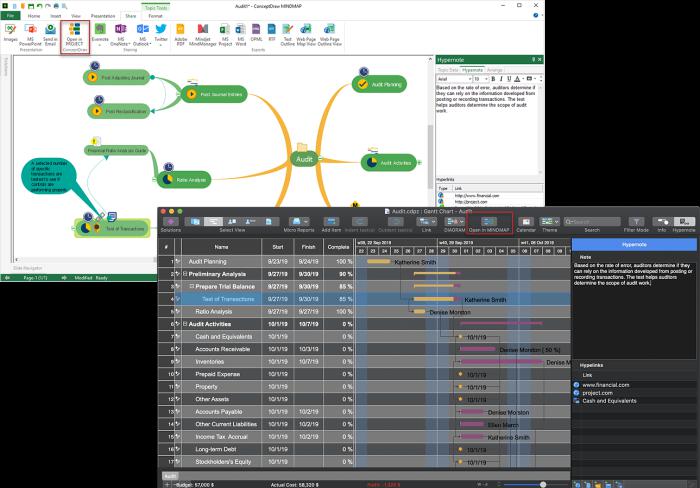Screen dimensions: 700x488
Task: Select the Audit Planning topic in mind map
Action: [379, 84]
